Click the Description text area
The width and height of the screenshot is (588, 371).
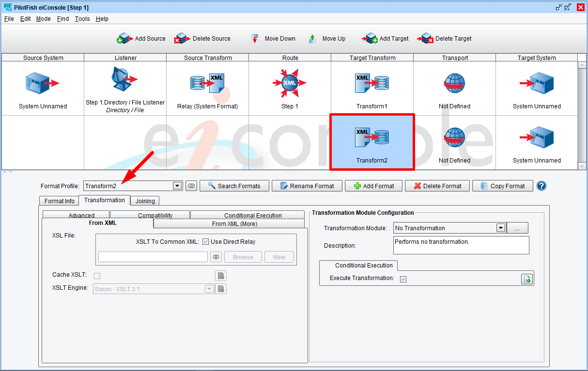click(x=461, y=245)
